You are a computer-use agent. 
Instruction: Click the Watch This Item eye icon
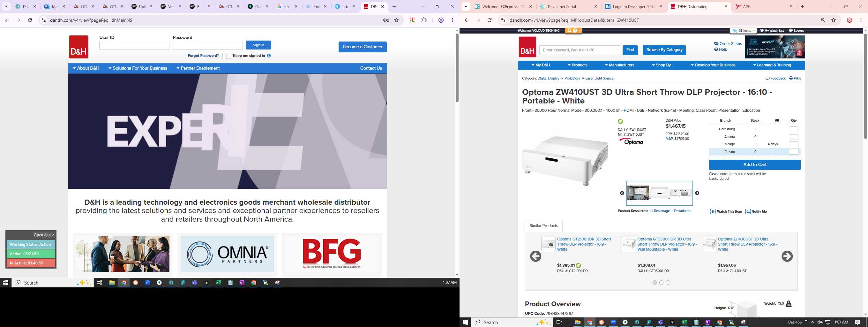coord(713,212)
